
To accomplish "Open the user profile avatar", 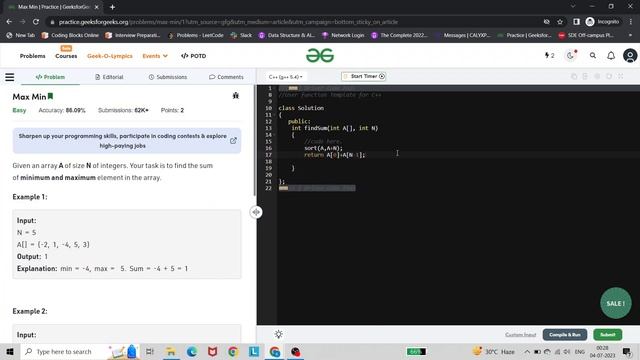I will (x=630, y=56).
